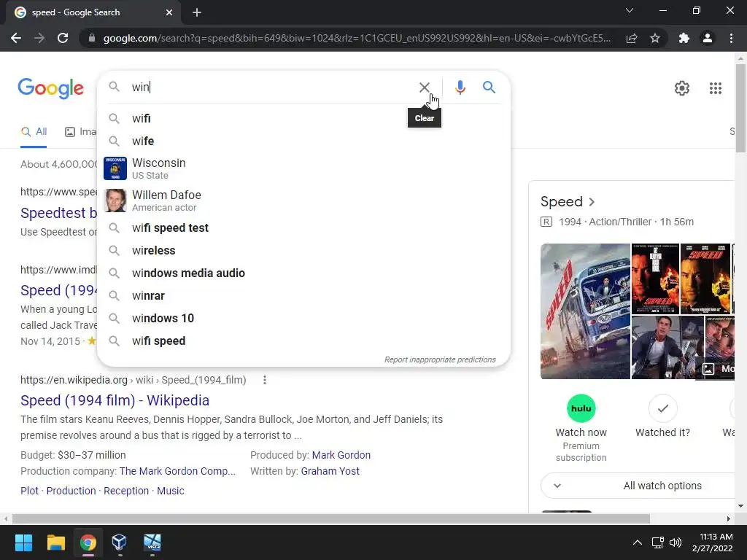The width and height of the screenshot is (747, 560).
Task: Open Graham Yost writer link
Action: 330,471
